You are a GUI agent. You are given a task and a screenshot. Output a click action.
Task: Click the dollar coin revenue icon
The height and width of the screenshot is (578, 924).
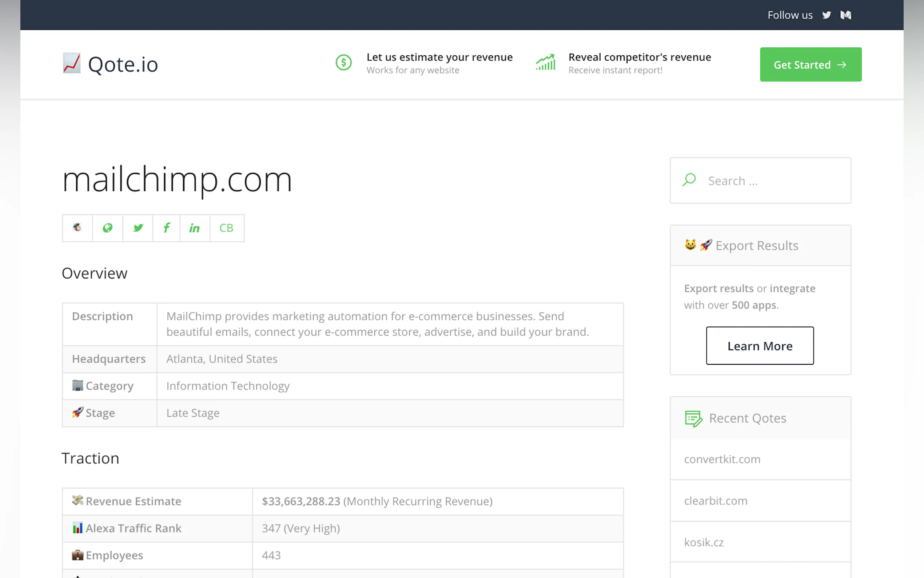click(343, 62)
